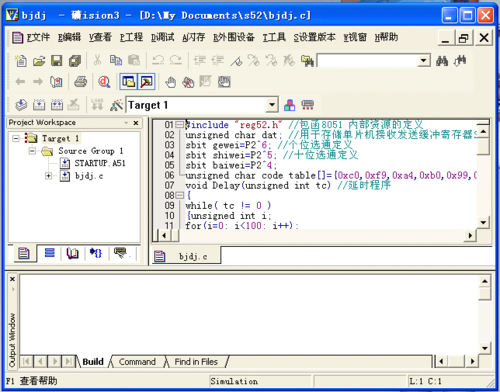Viewport: 500px width, 392px height.
Task: Open Options for Target wand icon
Action: 116,105
